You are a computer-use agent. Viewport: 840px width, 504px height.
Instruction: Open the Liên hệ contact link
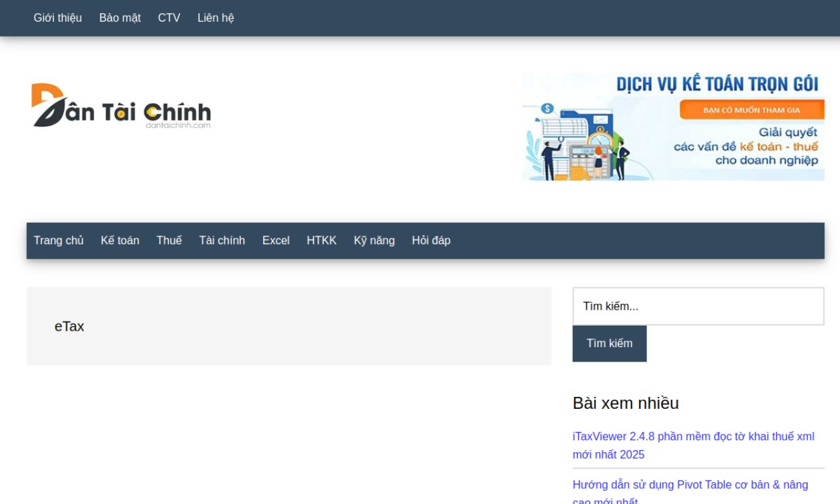tap(216, 18)
